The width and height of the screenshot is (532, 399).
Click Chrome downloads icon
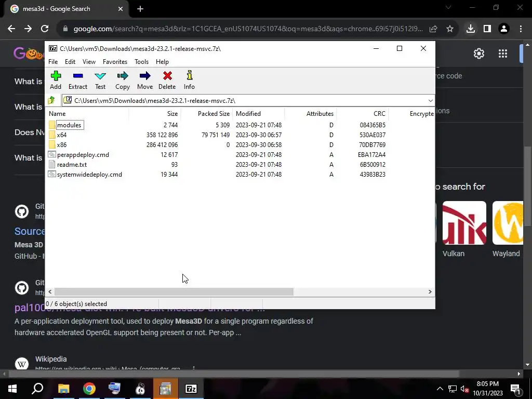tap(470, 29)
